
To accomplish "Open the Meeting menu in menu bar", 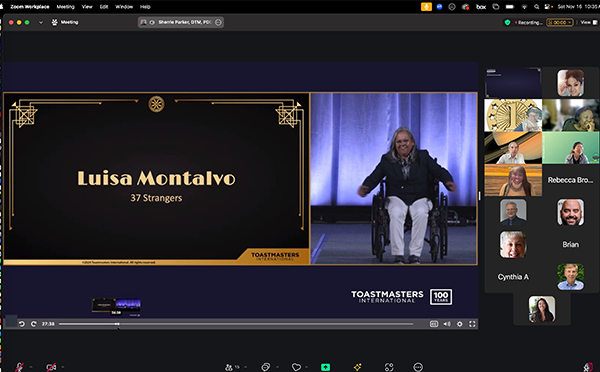I will [65, 7].
